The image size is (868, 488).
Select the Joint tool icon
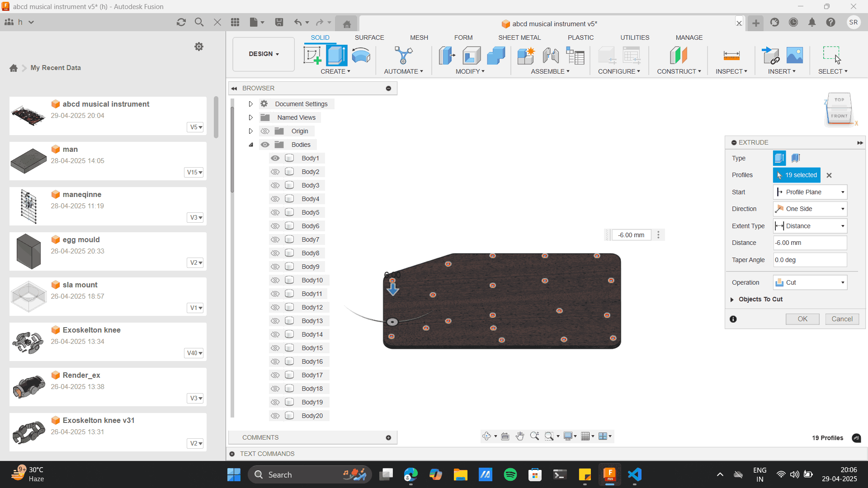pos(551,56)
